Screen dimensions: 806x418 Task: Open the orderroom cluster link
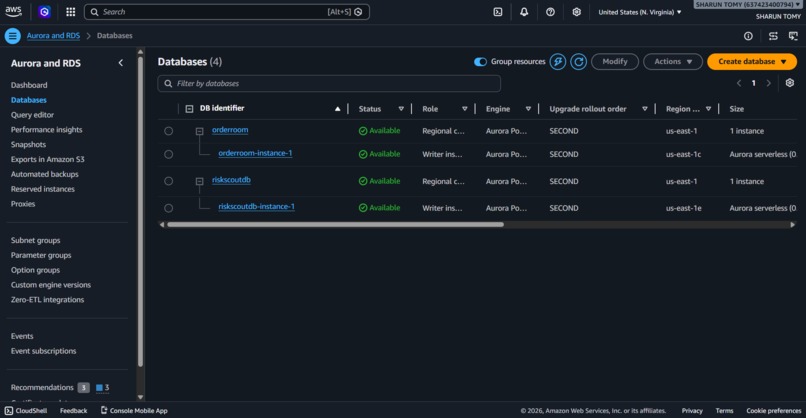[230, 130]
